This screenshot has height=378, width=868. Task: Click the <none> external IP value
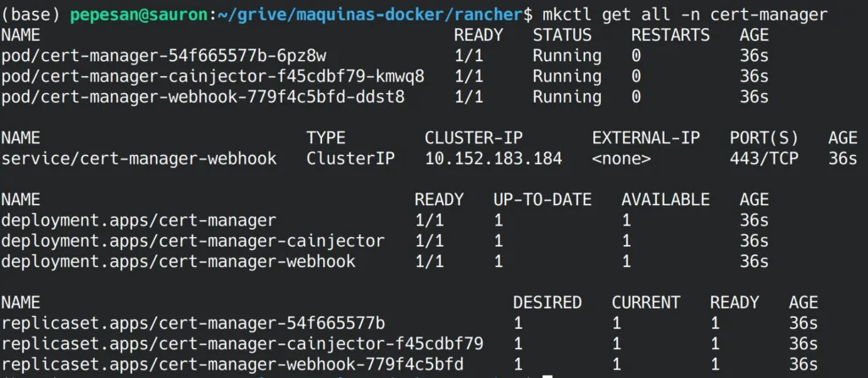pyautogui.click(x=621, y=158)
